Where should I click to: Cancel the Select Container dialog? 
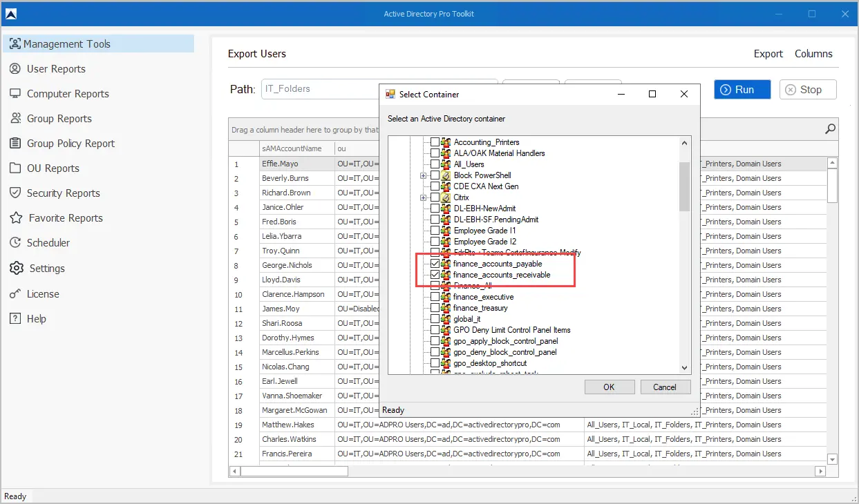point(665,387)
